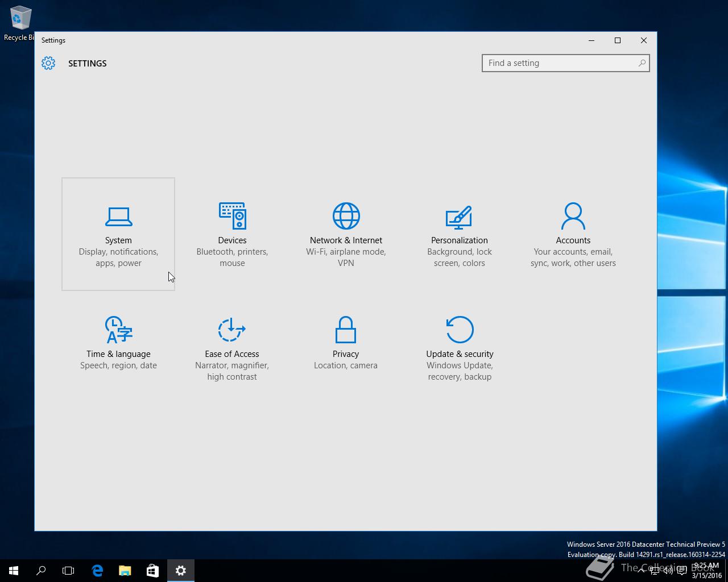This screenshot has height=582, width=728.
Task: Open the taskbar clock and date
Action: click(x=706, y=571)
